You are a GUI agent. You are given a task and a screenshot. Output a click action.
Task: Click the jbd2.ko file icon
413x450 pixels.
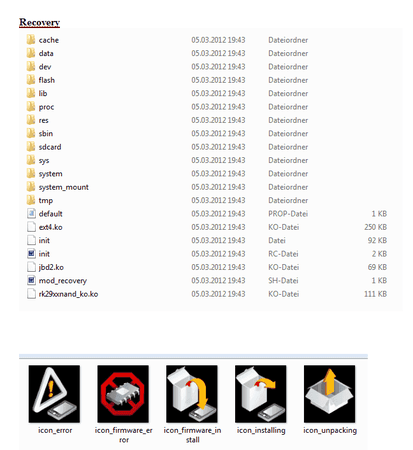[x=31, y=267]
